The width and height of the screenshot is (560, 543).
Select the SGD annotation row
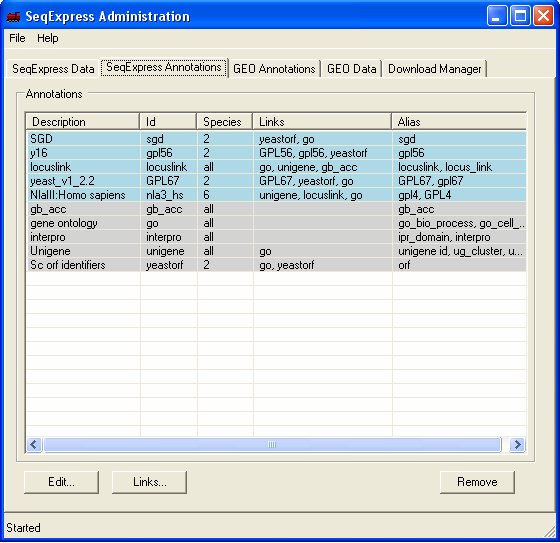[276, 139]
